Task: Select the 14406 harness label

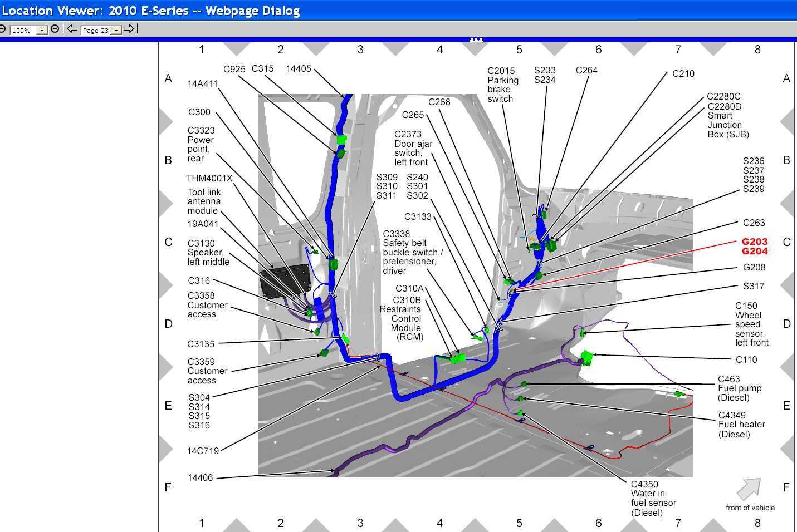Action: pos(200,477)
